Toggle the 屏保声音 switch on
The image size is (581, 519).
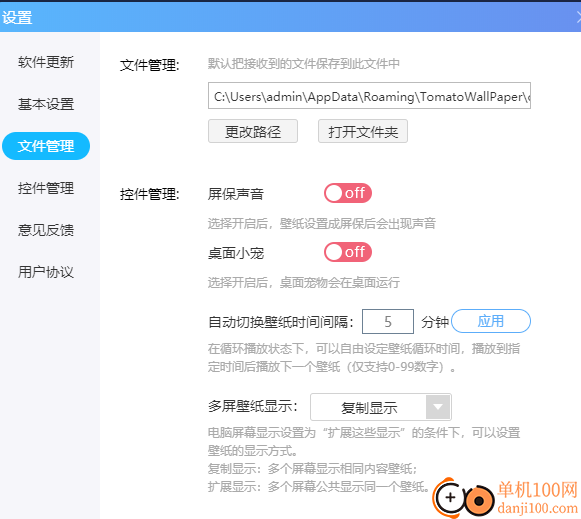tap(348, 193)
